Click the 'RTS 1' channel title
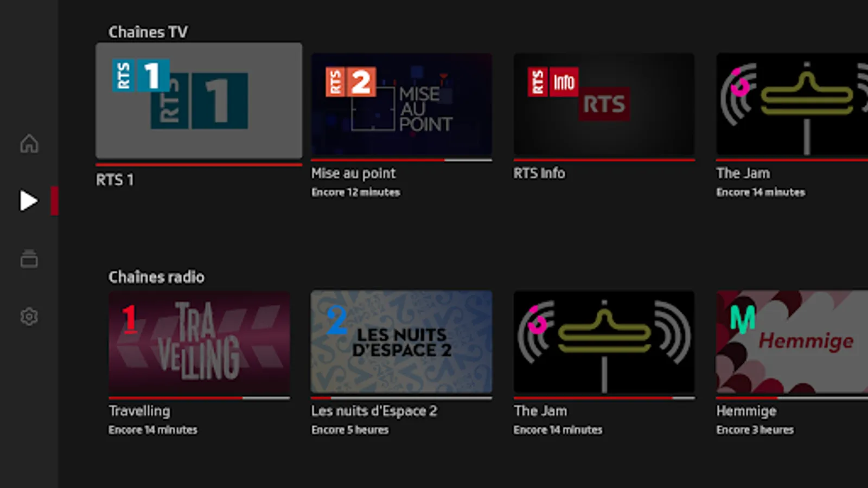Image resolution: width=868 pixels, height=488 pixels. pos(114,180)
